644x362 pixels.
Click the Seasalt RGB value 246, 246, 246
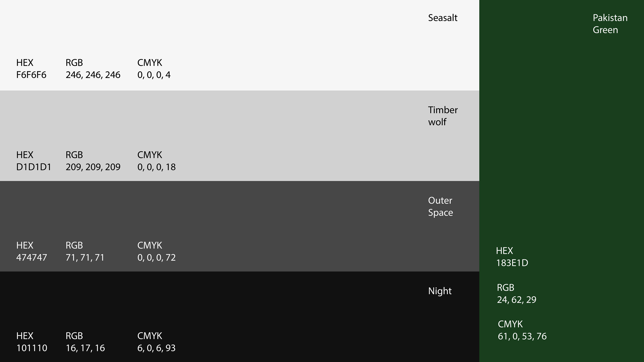point(93,75)
